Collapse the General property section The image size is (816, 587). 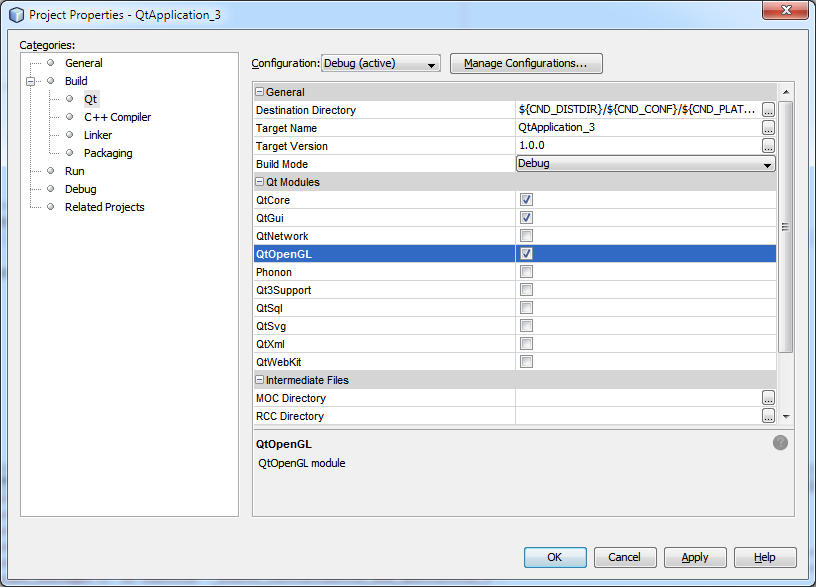(x=259, y=92)
